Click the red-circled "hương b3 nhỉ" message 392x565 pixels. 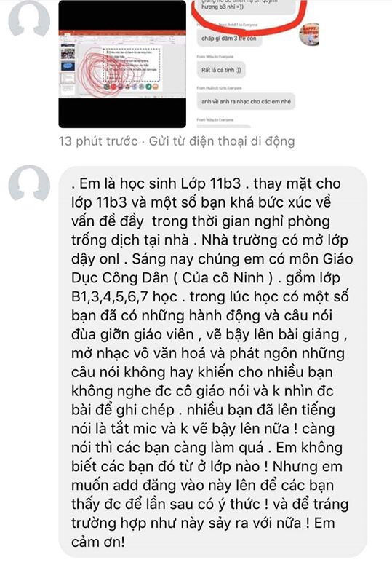(x=245, y=7)
